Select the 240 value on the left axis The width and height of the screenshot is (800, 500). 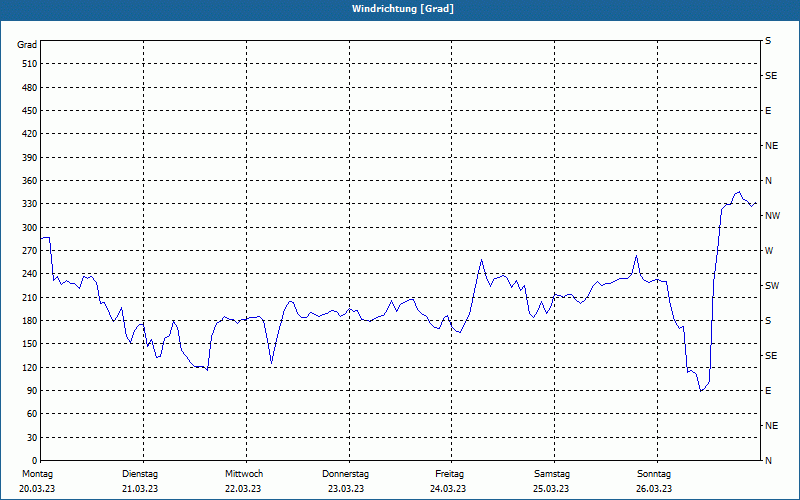click(30, 274)
